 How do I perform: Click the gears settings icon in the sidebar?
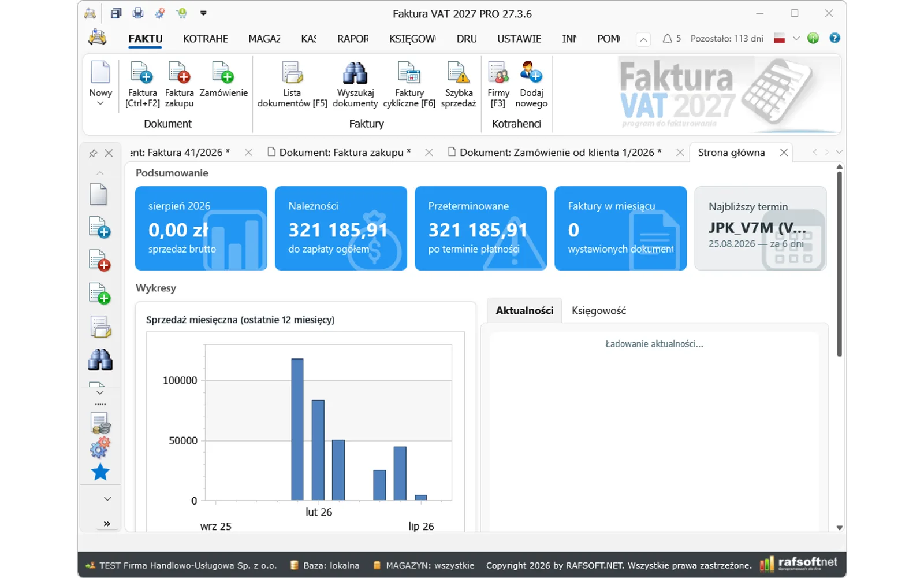pyautogui.click(x=100, y=448)
